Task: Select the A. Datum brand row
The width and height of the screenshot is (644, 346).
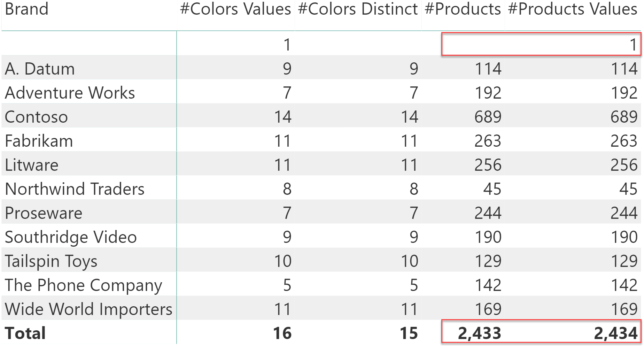Action: pos(321,68)
